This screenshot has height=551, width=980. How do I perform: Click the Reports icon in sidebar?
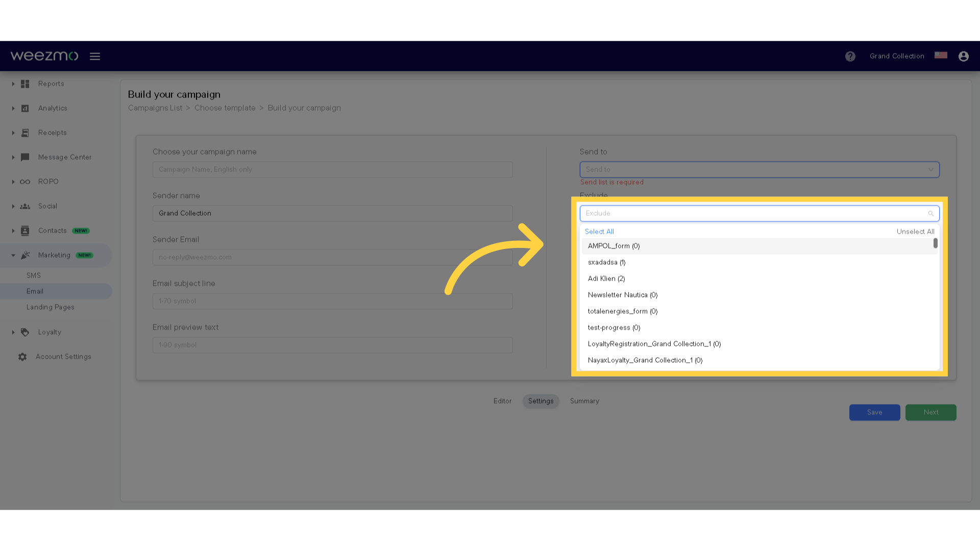24,84
